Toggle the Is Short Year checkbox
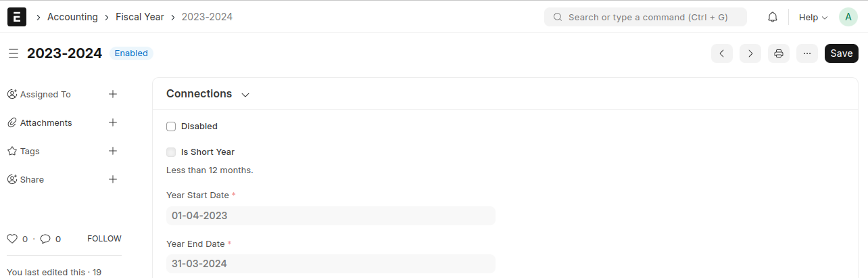868x278 pixels. [x=171, y=152]
